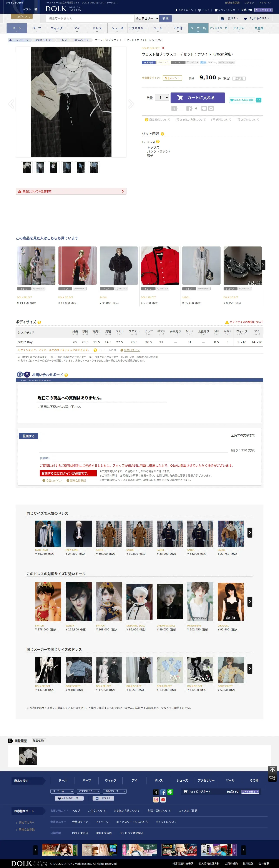The image size is (279, 868).
Task: Open ドレス navigation tab
Action: [97, 29]
